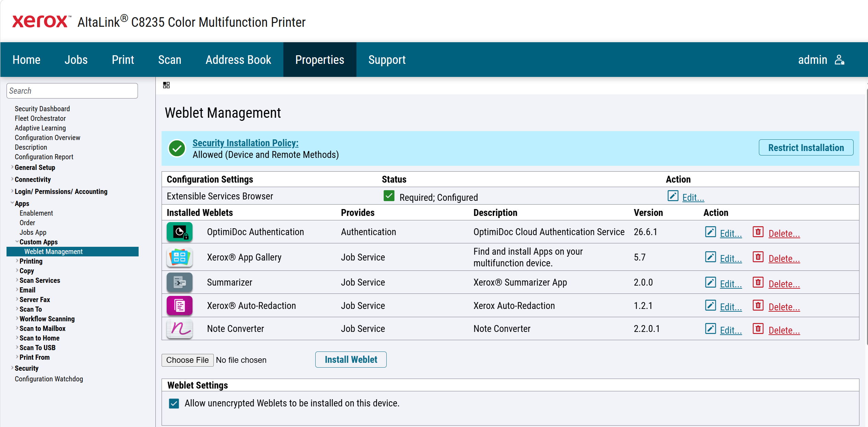The image size is (868, 427).
Task: Switch to the Print tab
Action: tap(123, 60)
